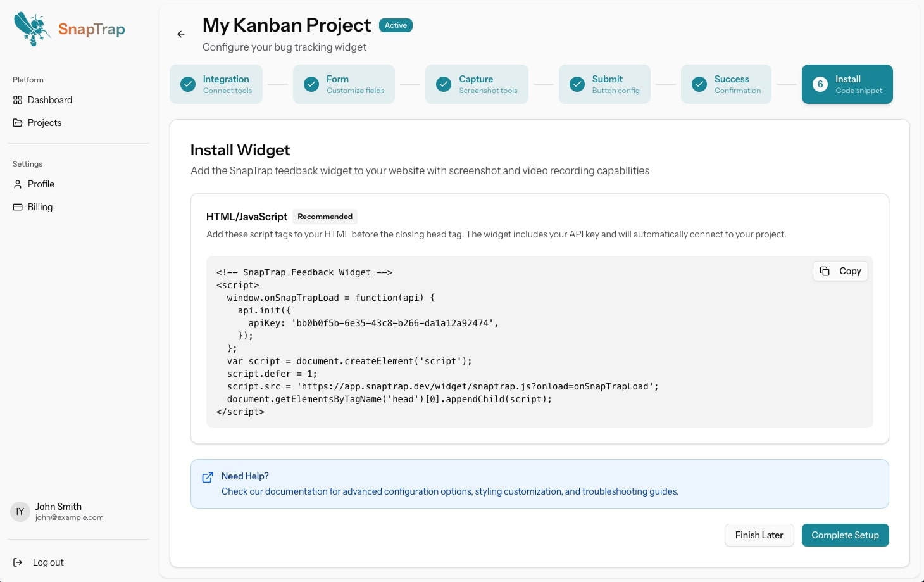
Task: Switch to the Capture screenshot tools step
Action: [x=477, y=84]
